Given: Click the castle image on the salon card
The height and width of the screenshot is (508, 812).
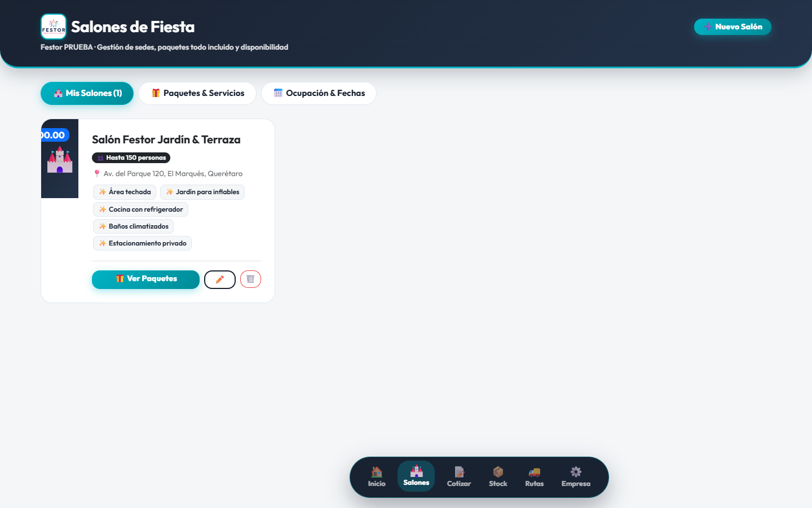Looking at the screenshot, I should (x=60, y=160).
